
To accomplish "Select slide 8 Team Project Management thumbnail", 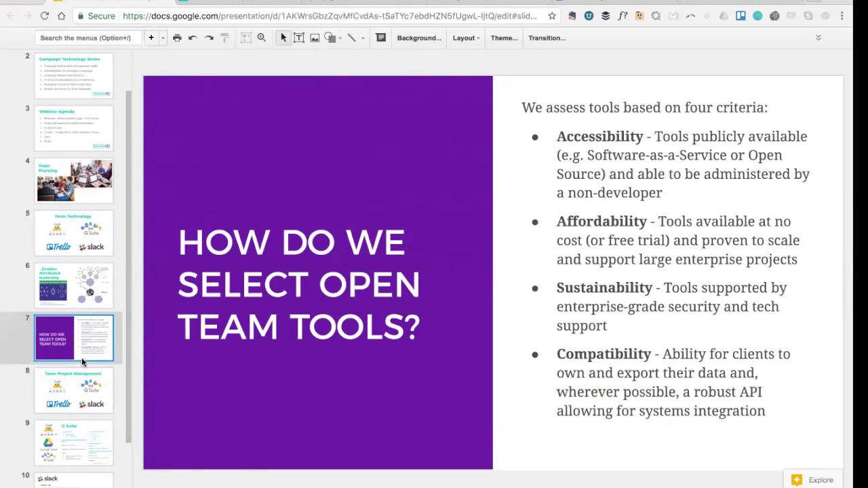I will (x=74, y=390).
